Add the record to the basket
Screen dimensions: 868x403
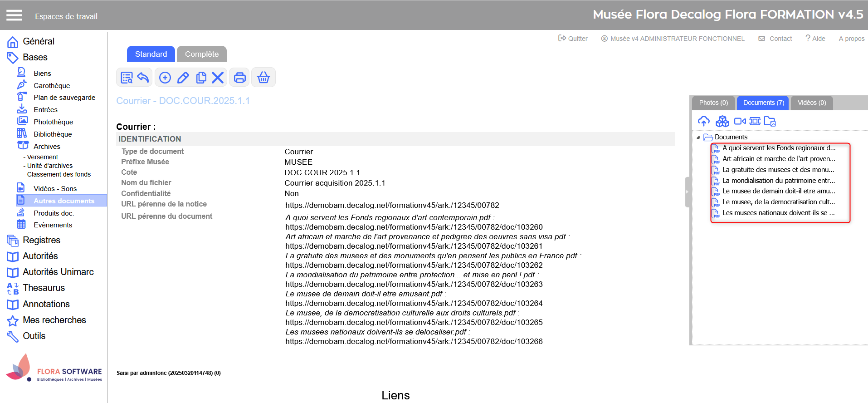coord(263,78)
